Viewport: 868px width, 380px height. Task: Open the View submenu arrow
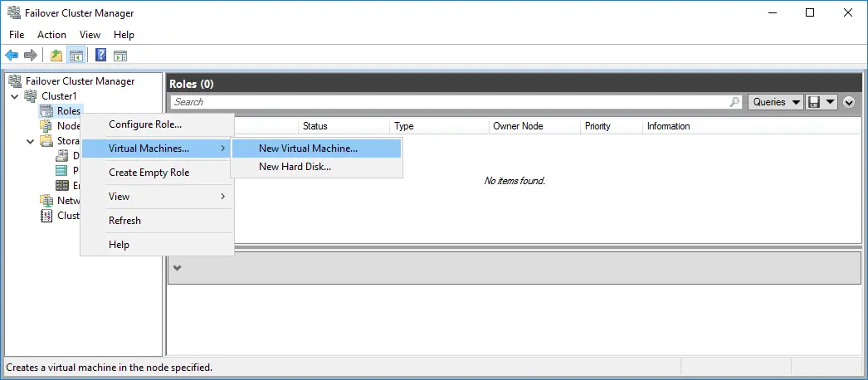222,197
